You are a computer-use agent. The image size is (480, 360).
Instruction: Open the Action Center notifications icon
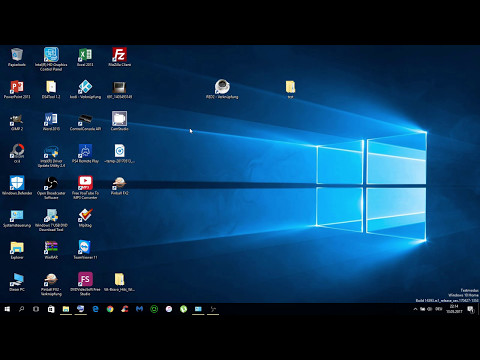pos(470,309)
